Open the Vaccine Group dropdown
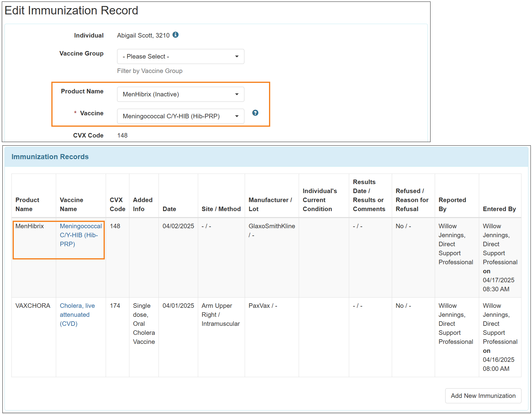Screen dimensions: 532x415 tap(180, 56)
